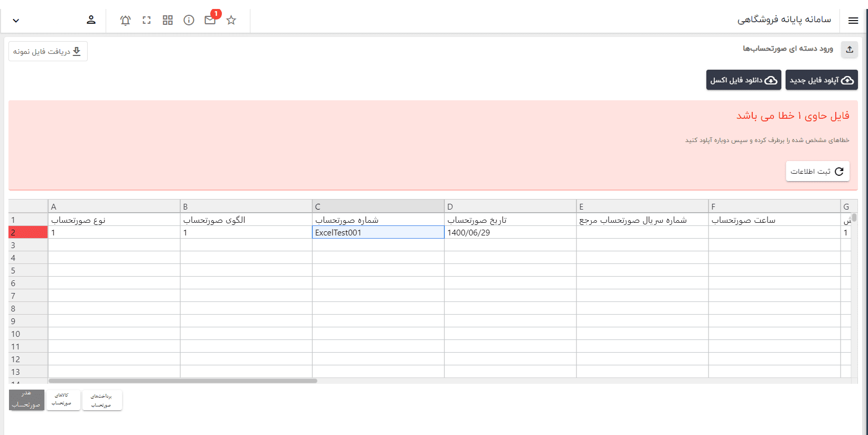Select column E header

click(642, 206)
